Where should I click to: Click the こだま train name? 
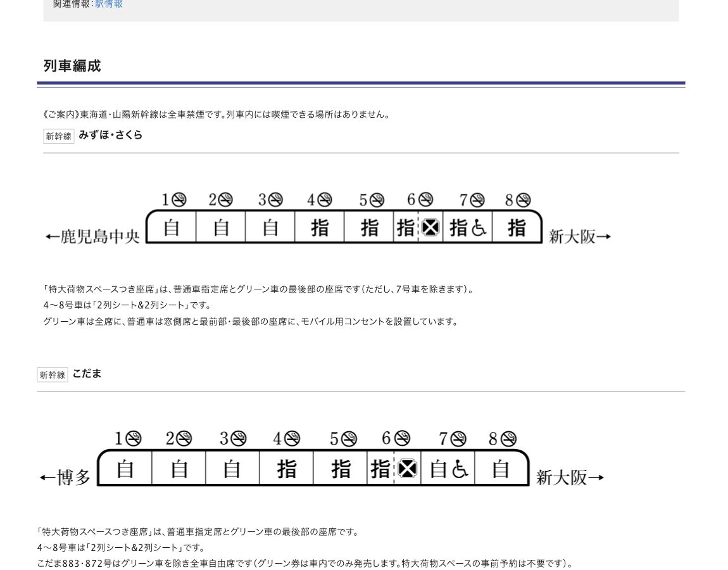click(87, 374)
